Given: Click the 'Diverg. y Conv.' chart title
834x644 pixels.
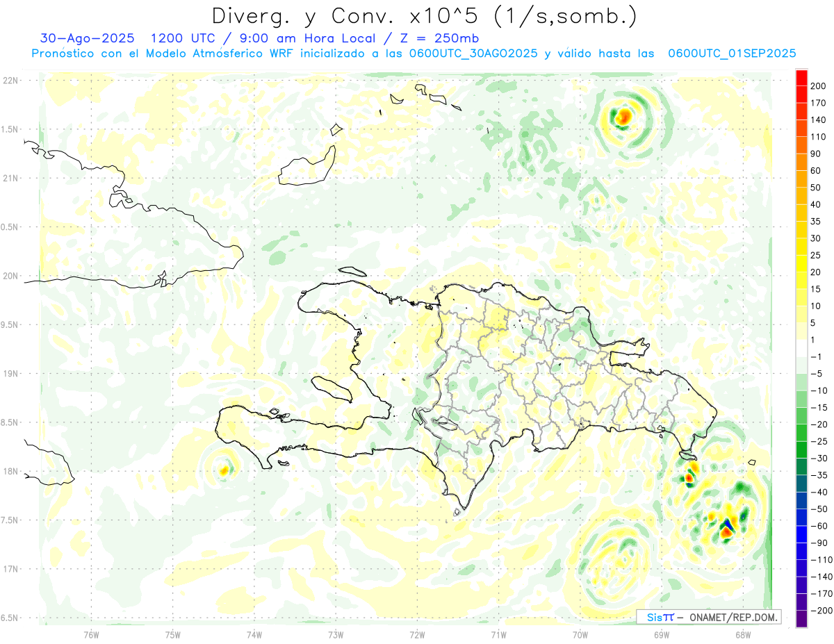Looking at the screenshot, I should tap(327, 15).
